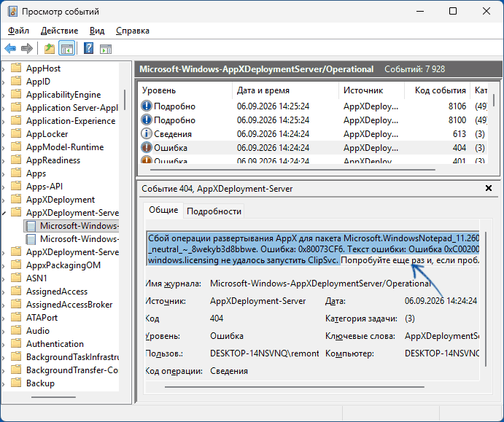Click the selected Microsoft-Windows log icon
Image resolution: width=504 pixels, height=422 pixels.
click(x=31, y=226)
